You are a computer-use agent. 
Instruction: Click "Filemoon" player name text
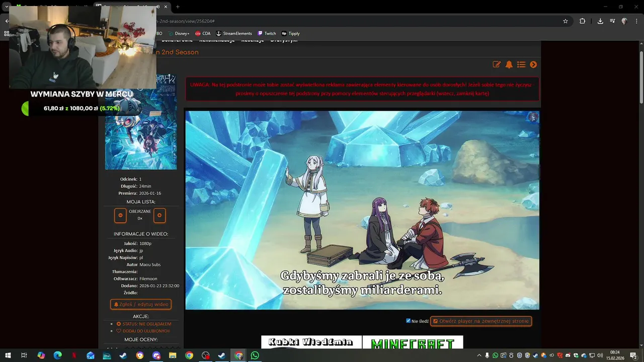click(x=148, y=279)
